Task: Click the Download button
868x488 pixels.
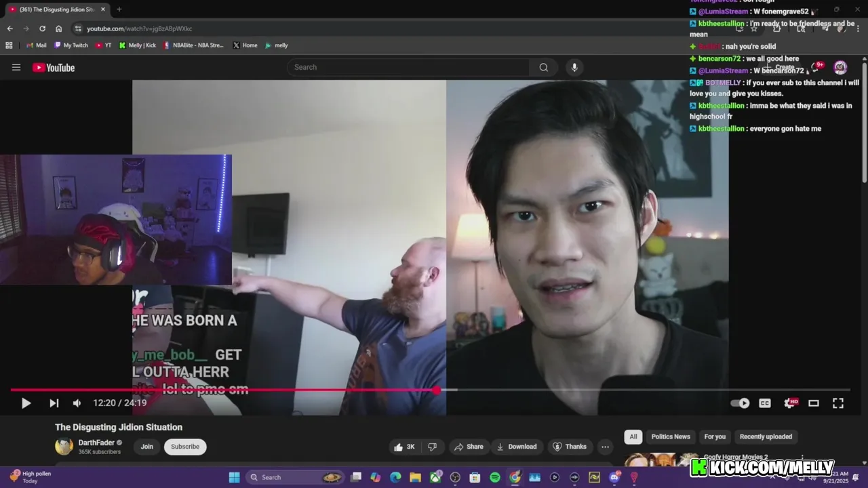Action: click(517, 447)
